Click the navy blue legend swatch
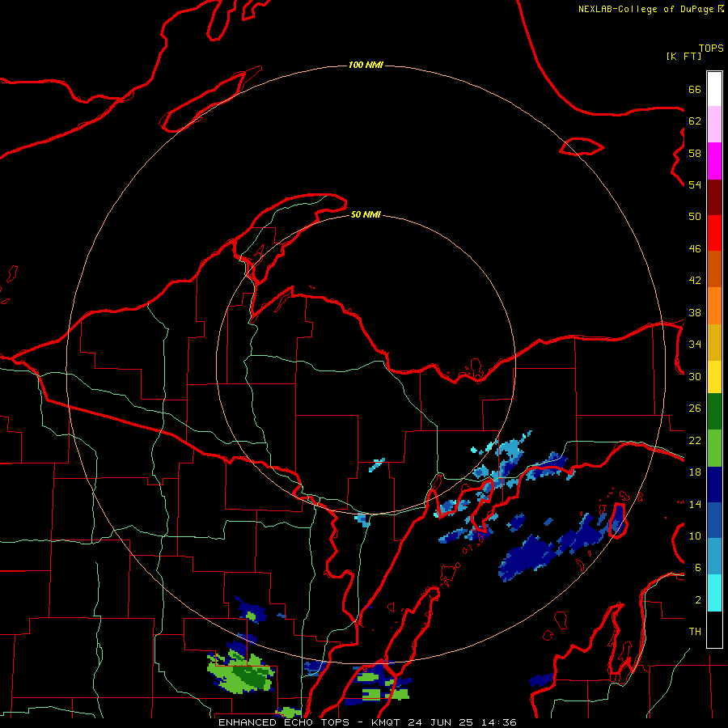 pos(714,485)
